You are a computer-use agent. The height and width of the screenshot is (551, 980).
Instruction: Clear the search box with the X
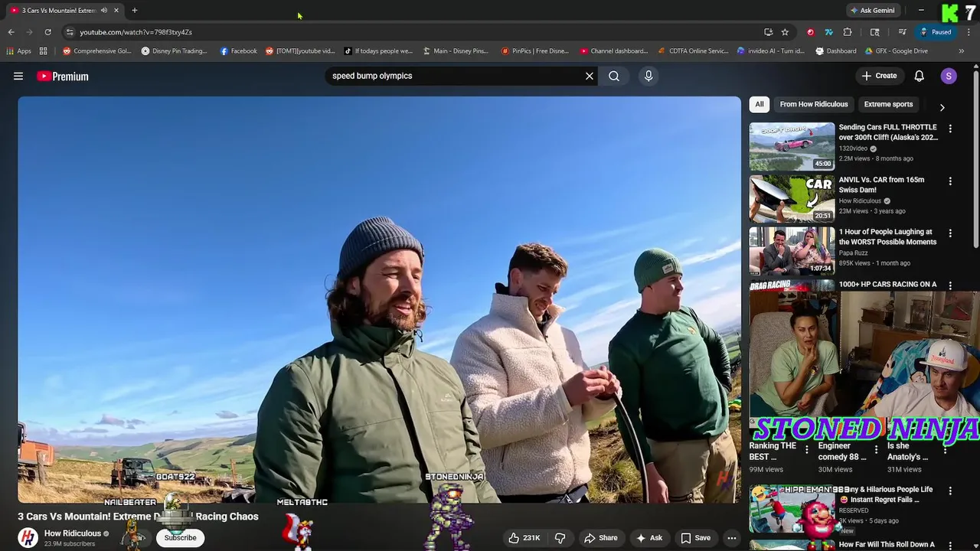(590, 76)
